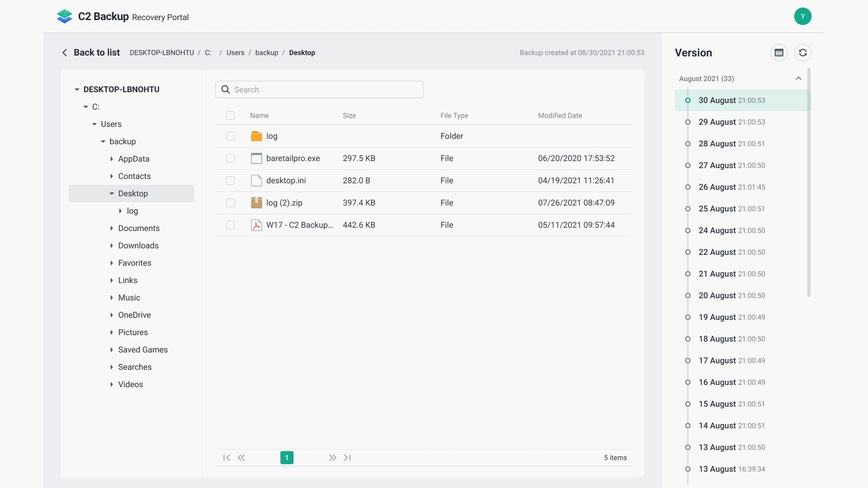Click the next page double-arrow
Viewport: 868px width, 488px height.
pos(333,458)
